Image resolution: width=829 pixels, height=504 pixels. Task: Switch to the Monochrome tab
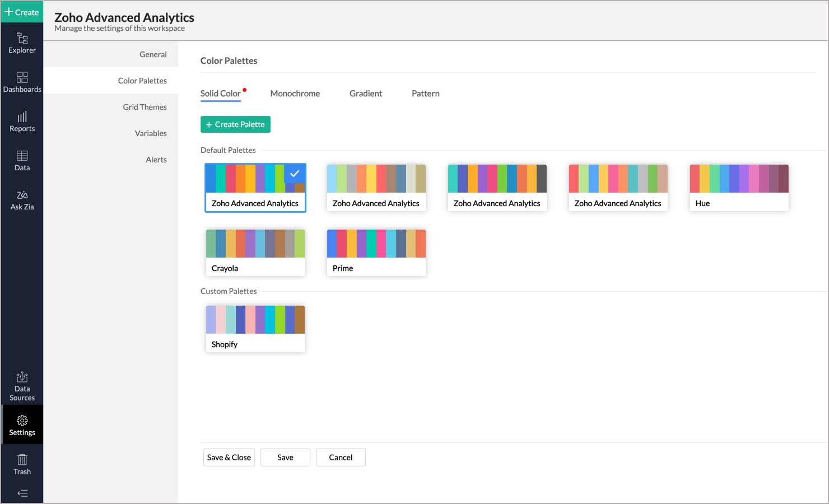click(295, 94)
